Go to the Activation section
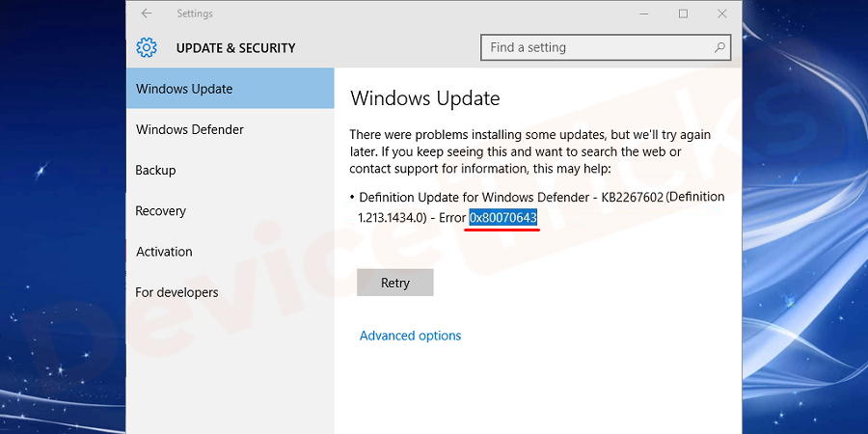This screenshot has width=868, height=434. coord(231,252)
